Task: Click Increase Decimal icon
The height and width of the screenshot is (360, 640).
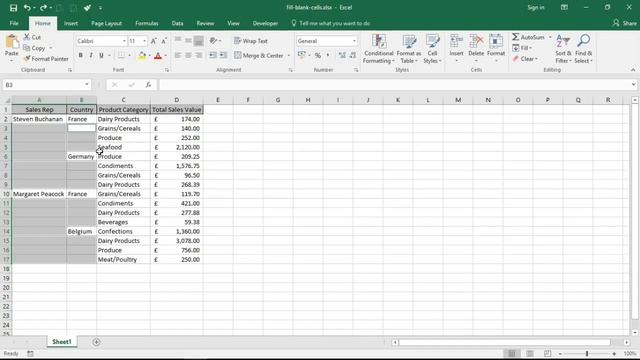Action: pyautogui.click(x=342, y=55)
